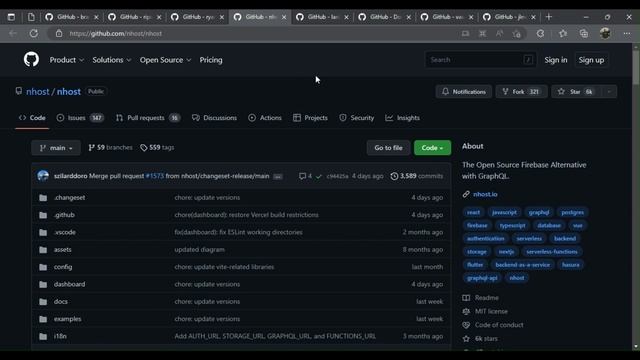Open pull request #1573 link
The image size is (640, 360).
154,176
